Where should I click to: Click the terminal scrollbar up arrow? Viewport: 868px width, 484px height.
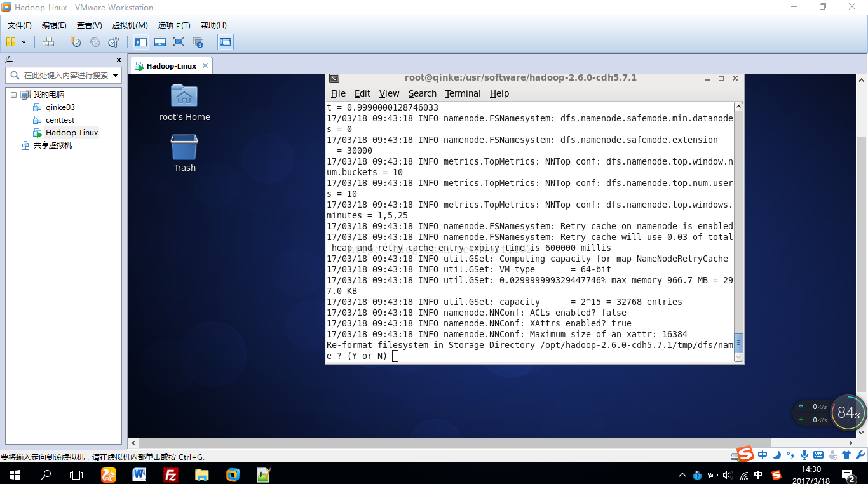point(738,107)
